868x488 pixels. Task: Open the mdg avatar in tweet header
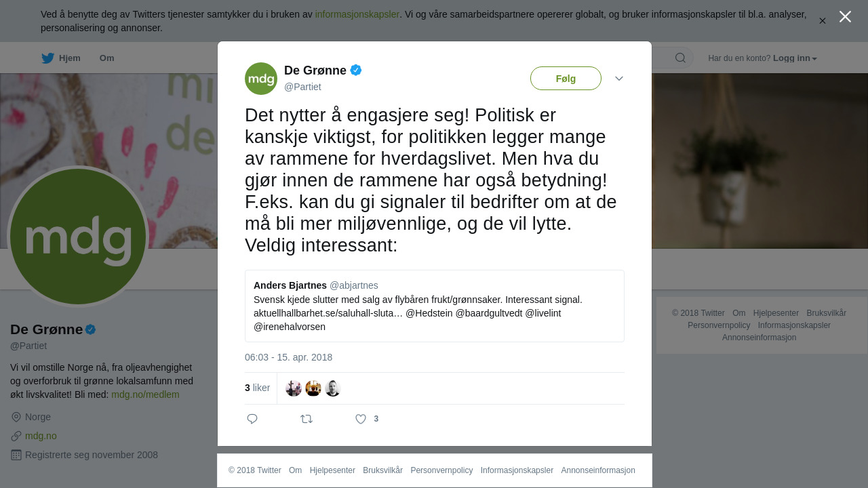(x=261, y=79)
